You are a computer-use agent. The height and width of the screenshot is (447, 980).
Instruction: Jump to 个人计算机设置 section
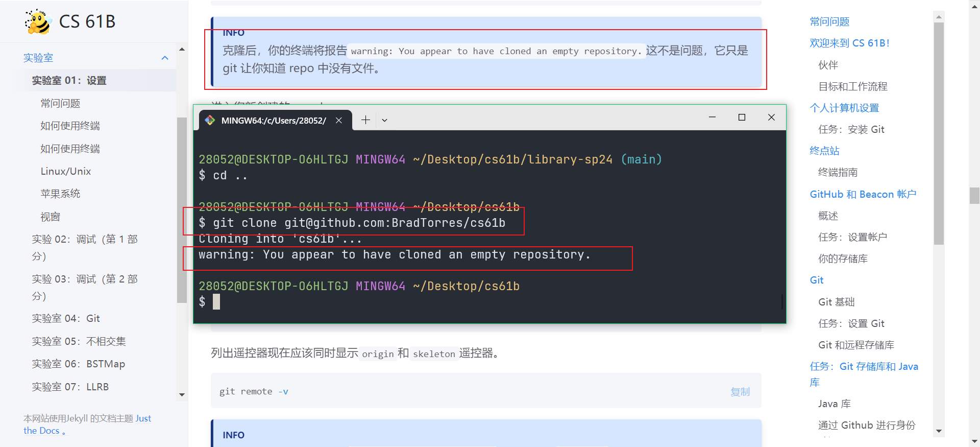(x=844, y=108)
